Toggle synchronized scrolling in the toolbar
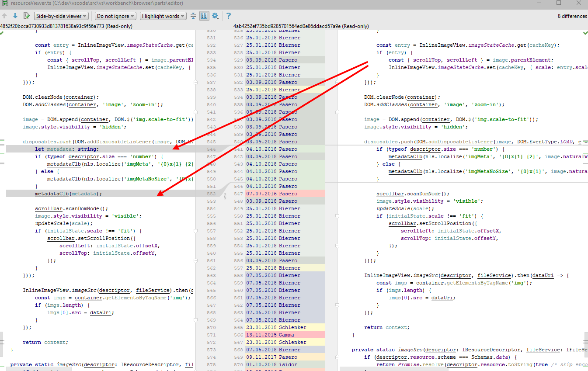Image resolution: width=588 pixels, height=371 pixels. pos(204,16)
